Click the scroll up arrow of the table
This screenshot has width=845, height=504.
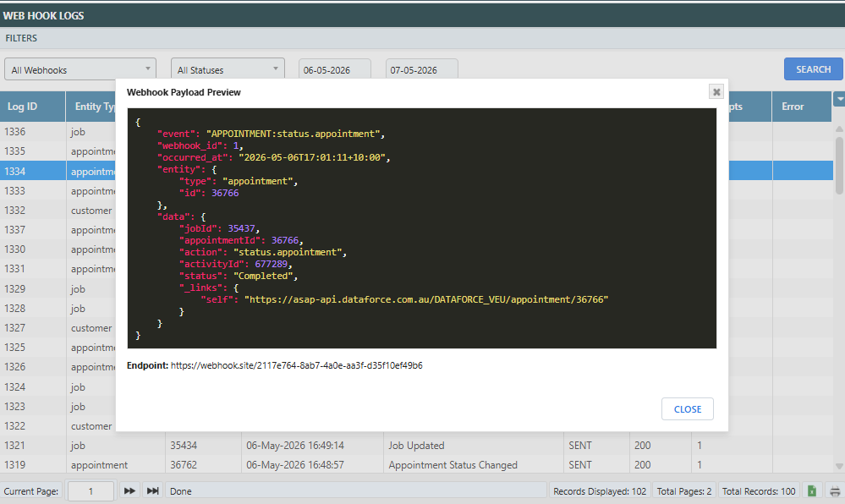point(839,129)
